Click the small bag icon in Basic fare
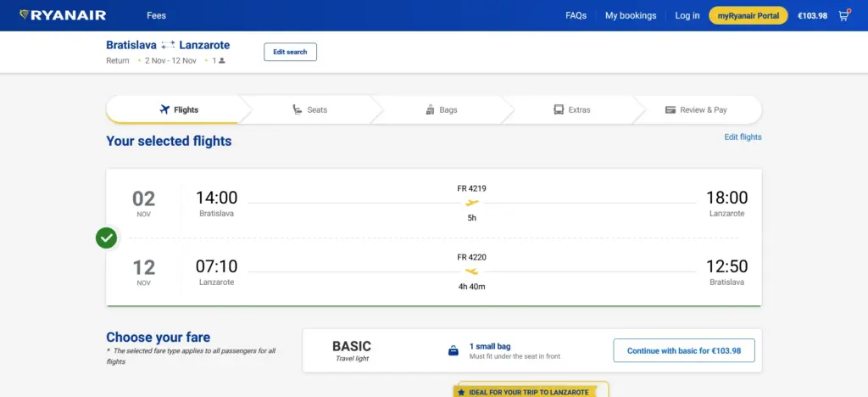The width and height of the screenshot is (868, 397). tap(453, 350)
